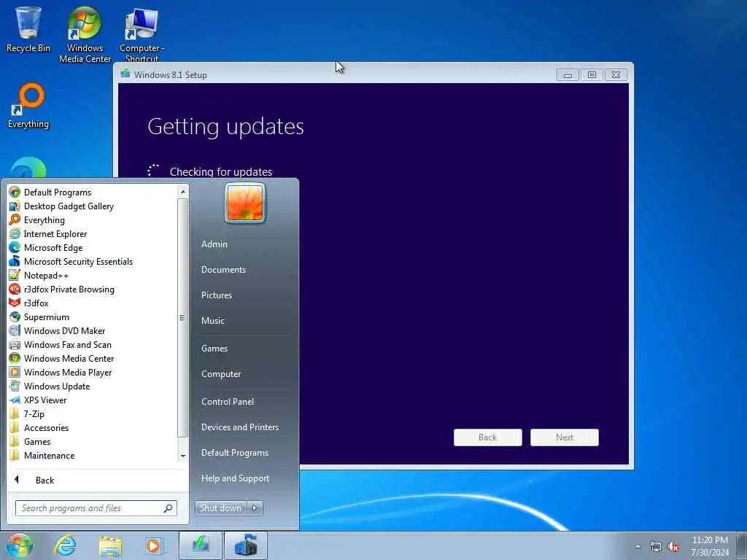This screenshot has height=560, width=747.
Task: Click the network tray icon
Action: pos(656,547)
